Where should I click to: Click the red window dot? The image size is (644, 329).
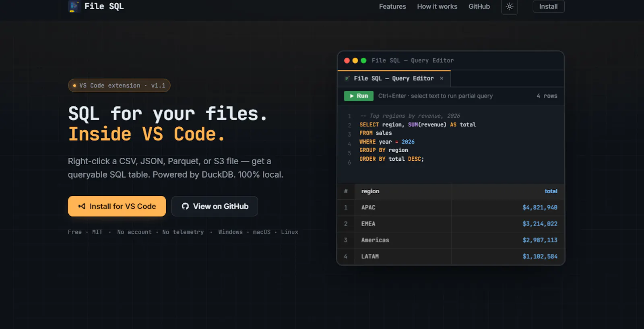click(347, 60)
